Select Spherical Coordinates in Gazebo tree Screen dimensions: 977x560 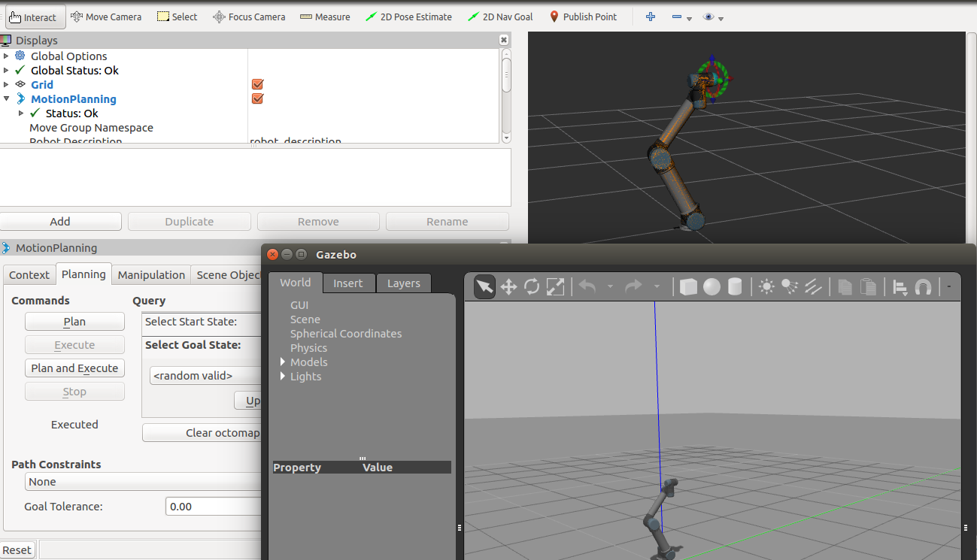pos(346,334)
